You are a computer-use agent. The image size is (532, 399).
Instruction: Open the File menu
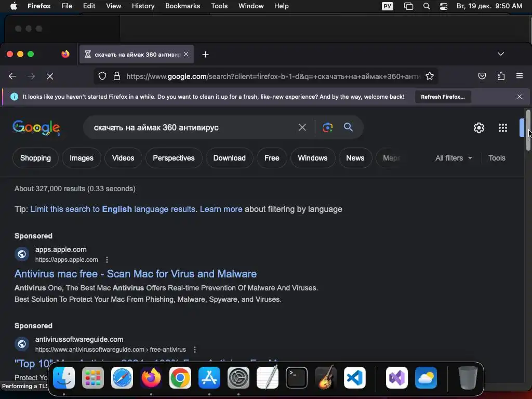tap(66, 6)
